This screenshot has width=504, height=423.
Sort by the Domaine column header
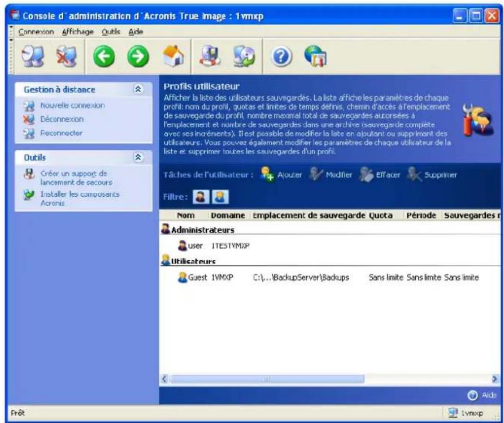228,215
